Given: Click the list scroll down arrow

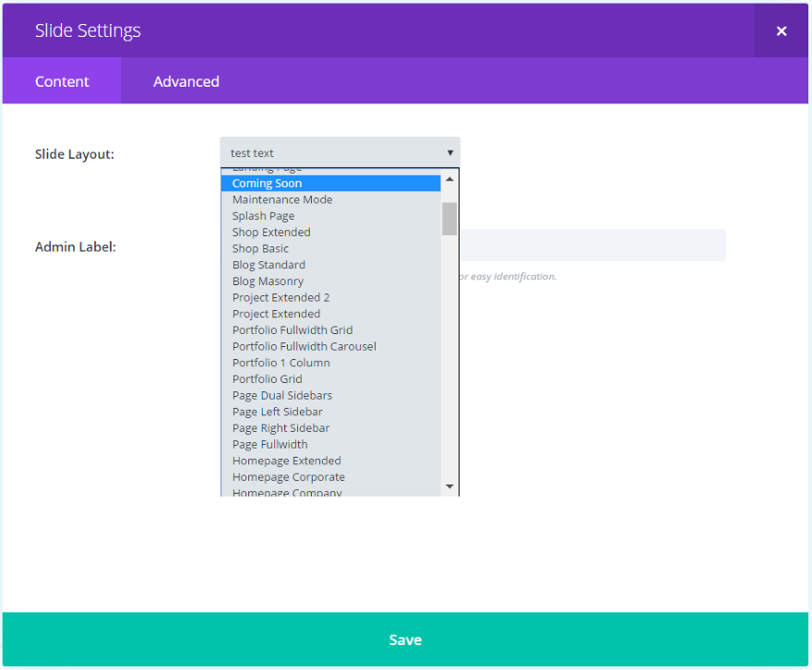Looking at the screenshot, I should [449, 486].
